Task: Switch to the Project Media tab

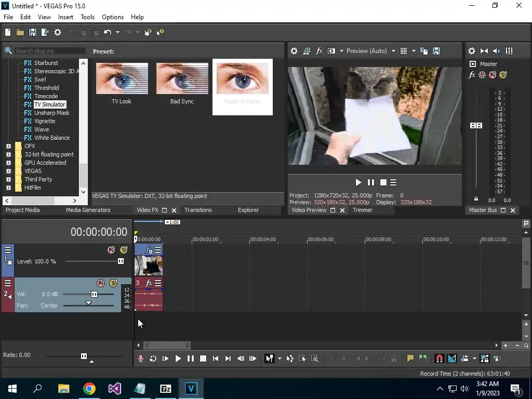Action: [23, 210]
